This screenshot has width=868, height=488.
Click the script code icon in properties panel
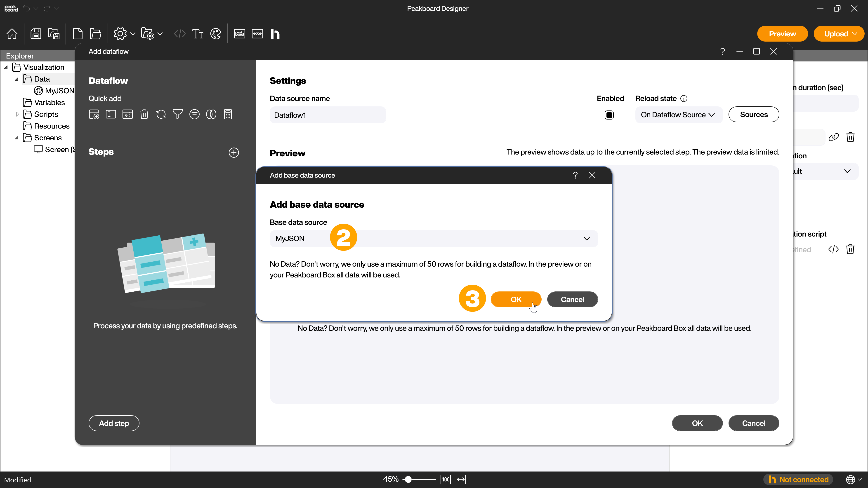tap(834, 249)
